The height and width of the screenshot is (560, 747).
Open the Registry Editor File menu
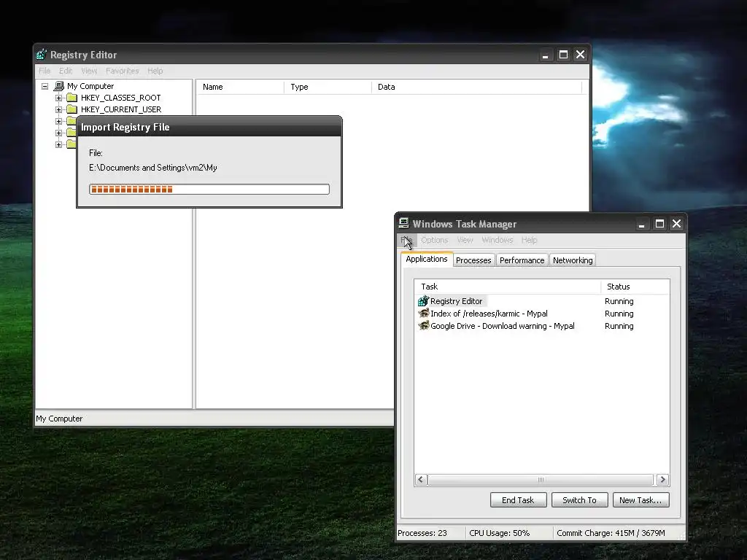[x=44, y=71]
